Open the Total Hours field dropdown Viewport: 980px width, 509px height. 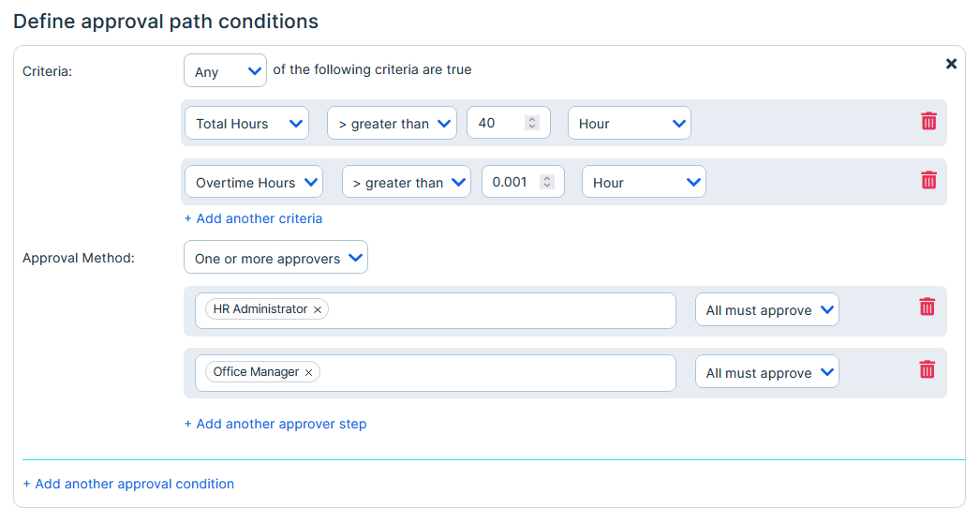point(247,123)
